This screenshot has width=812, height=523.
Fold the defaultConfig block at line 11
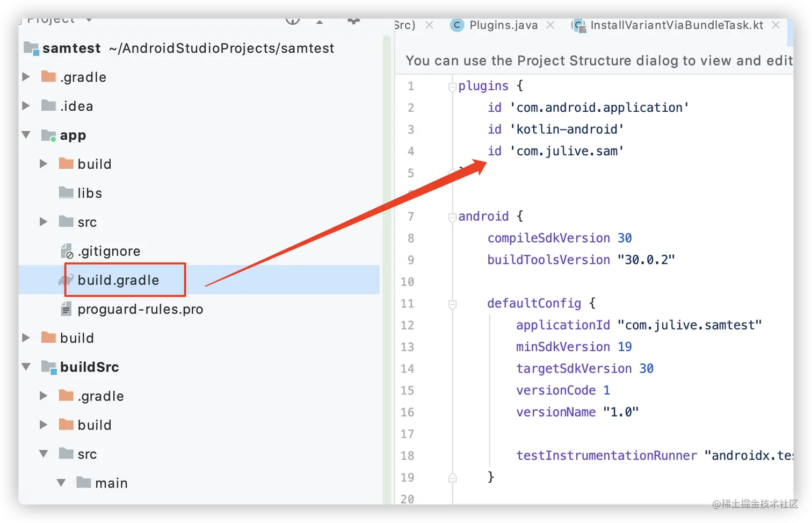click(452, 304)
